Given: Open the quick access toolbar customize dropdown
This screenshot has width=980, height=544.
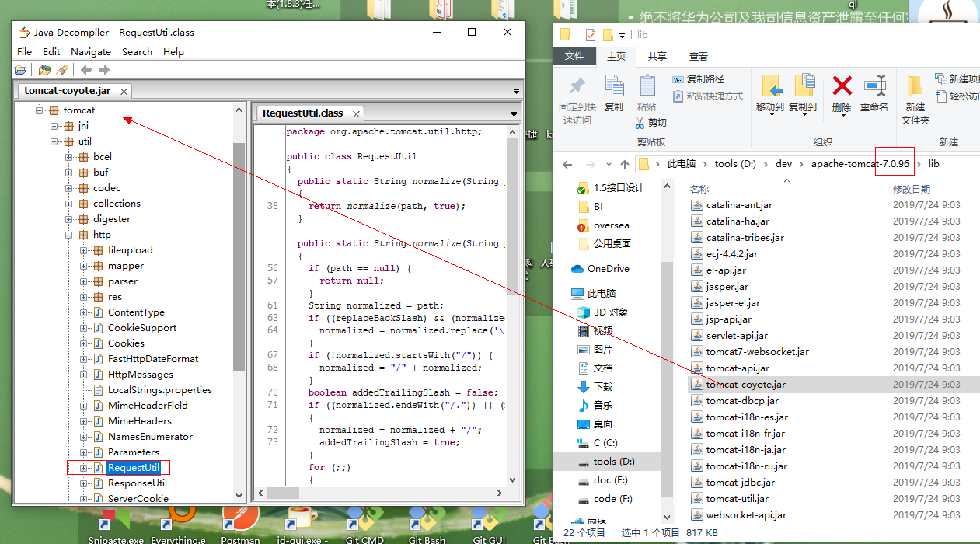Looking at the screenshot, I should 623,35.
